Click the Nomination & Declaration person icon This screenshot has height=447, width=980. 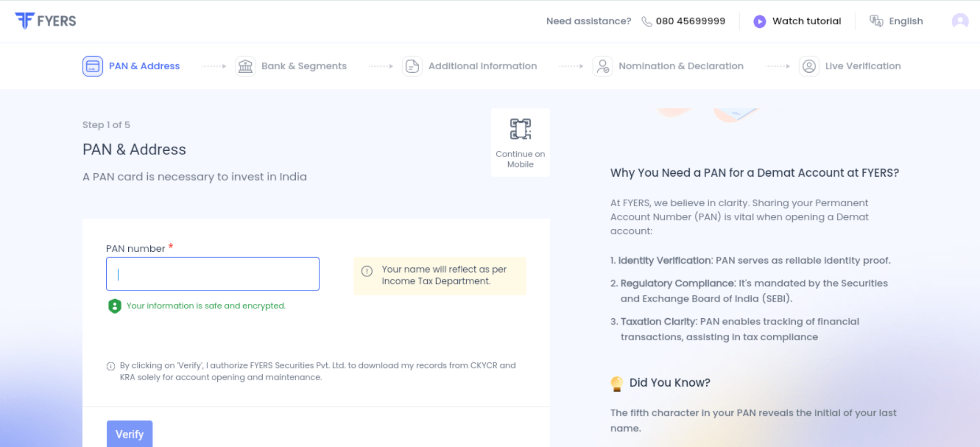[x=601, y=66]
